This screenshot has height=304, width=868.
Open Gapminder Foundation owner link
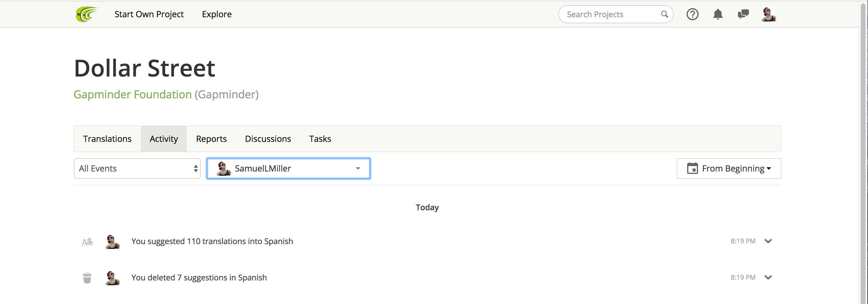click(132, 94)
